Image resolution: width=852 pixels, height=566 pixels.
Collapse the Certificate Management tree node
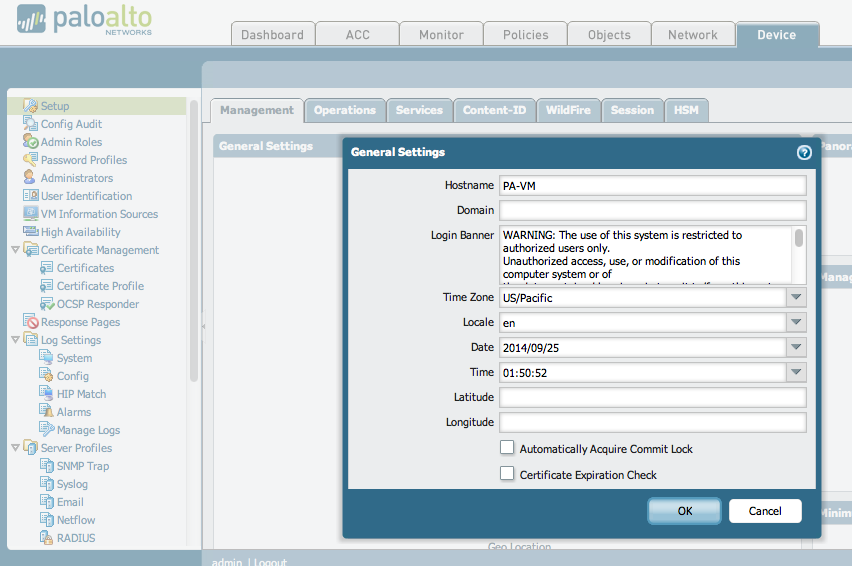[x=15, y=250]
